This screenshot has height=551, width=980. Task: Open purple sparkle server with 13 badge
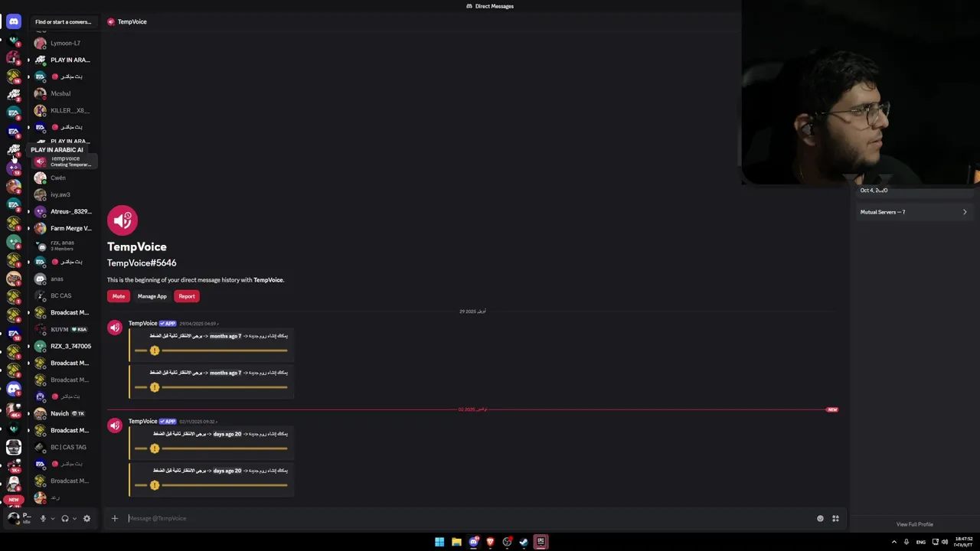(x=13, y=168)
